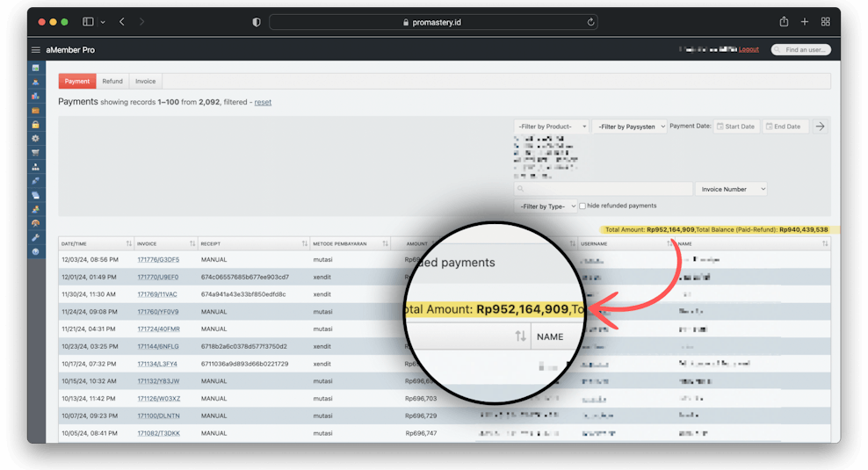The image size is (868, 470).
Task: Tick the hide refunded payments checkbox
Action: point(582,206)
